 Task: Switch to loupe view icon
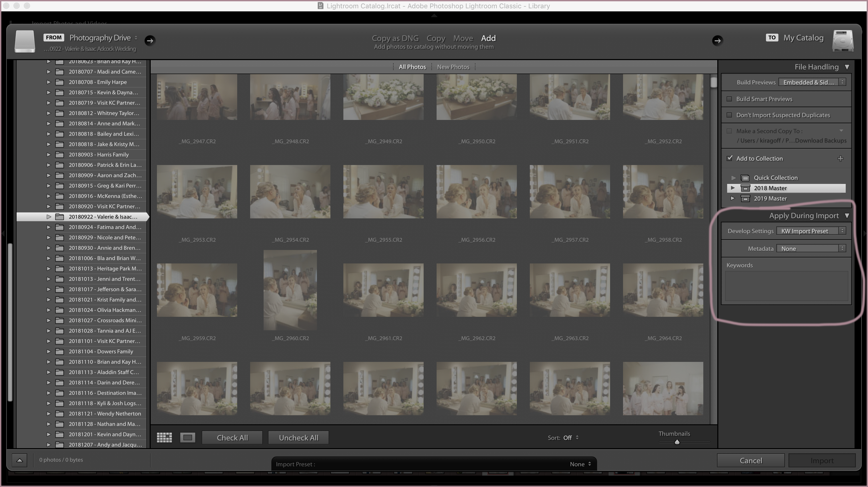[x=187, y=438]
